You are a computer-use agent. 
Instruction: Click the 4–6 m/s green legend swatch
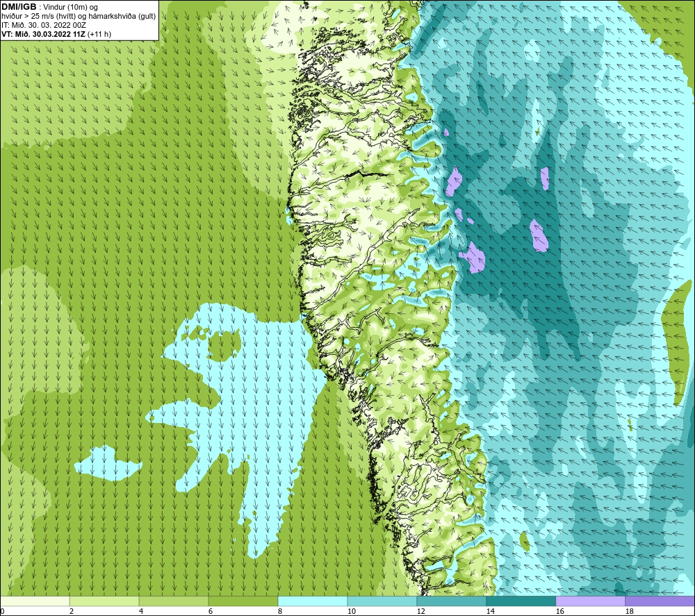pos(174,601)
